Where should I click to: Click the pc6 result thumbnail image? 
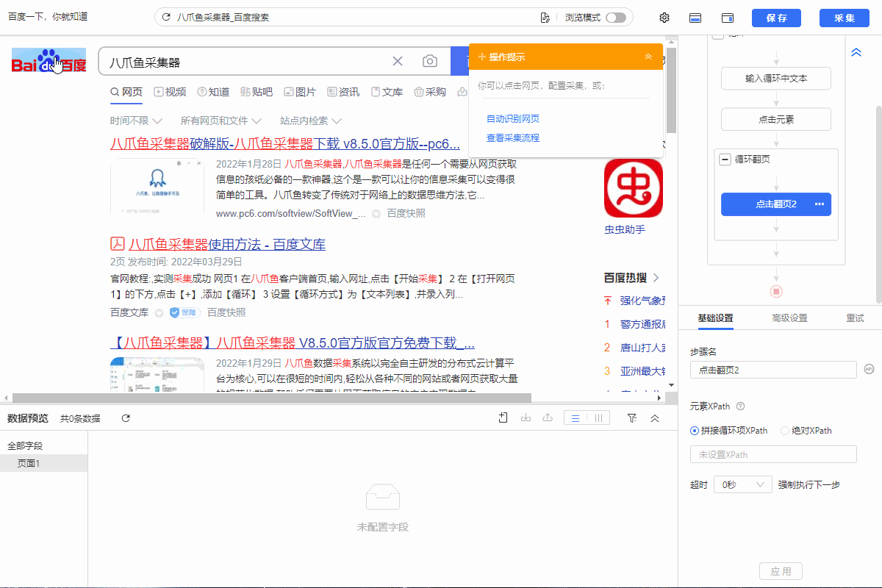tap(157, 186)
